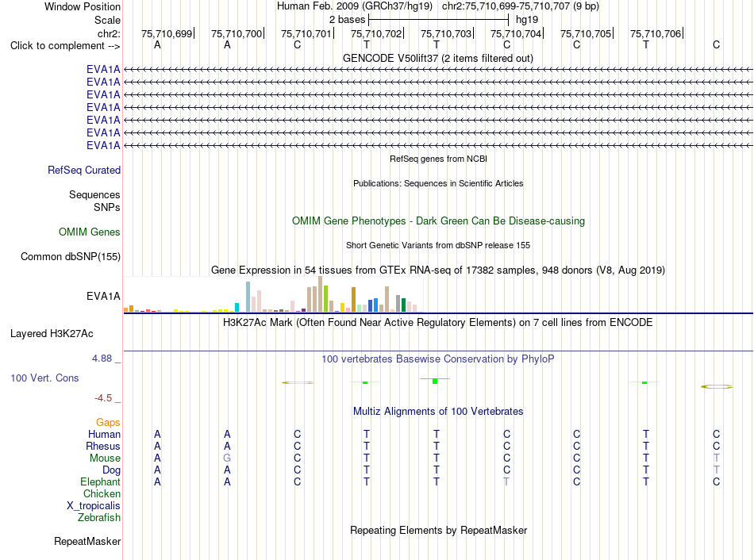Click the Gaps row label in Multiz
The image size is (754, 560).
108,423
